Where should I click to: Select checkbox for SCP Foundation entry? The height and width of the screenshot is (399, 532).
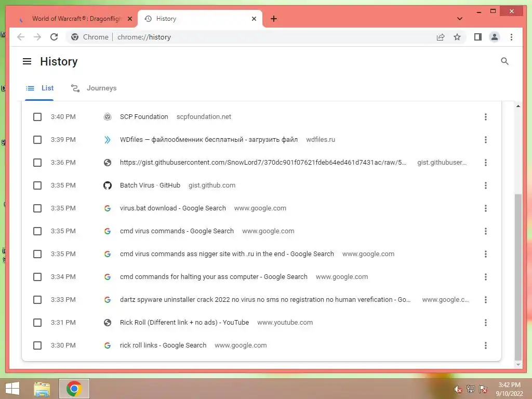37,117
